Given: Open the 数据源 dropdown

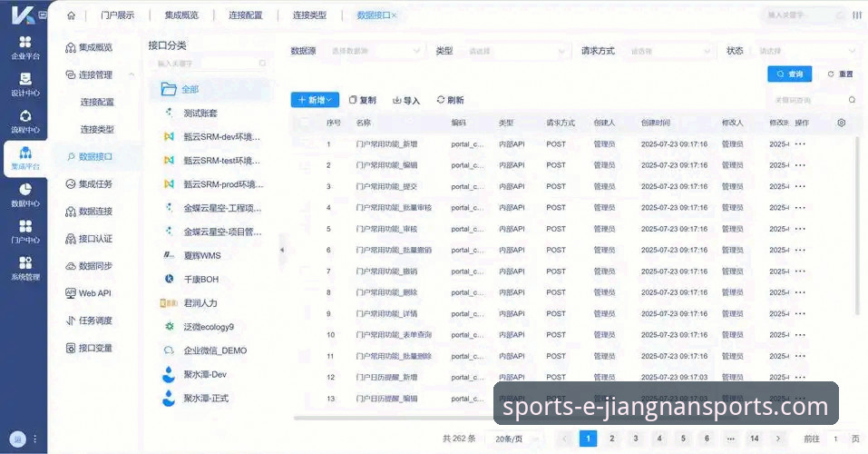Looking at the screenshot, I should coord(375,51).
